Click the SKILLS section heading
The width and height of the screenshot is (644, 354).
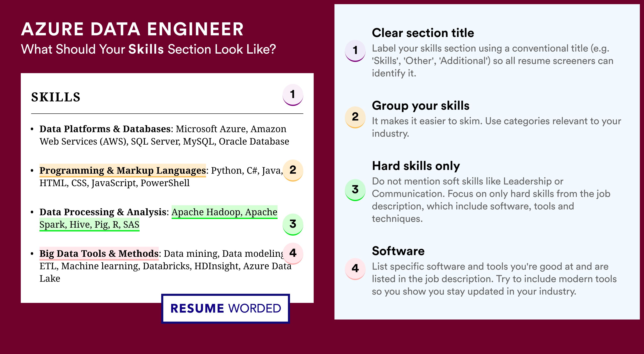56,97
